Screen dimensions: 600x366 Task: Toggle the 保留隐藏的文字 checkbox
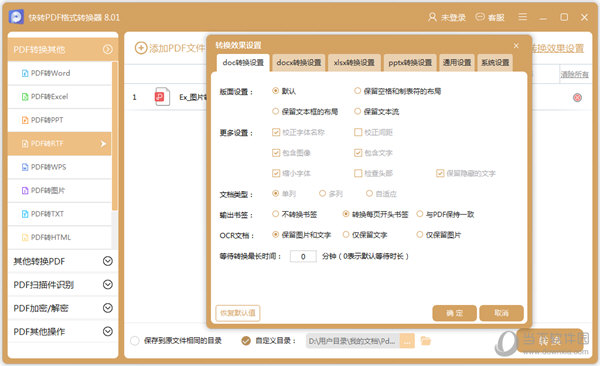[x=440, y=173]
